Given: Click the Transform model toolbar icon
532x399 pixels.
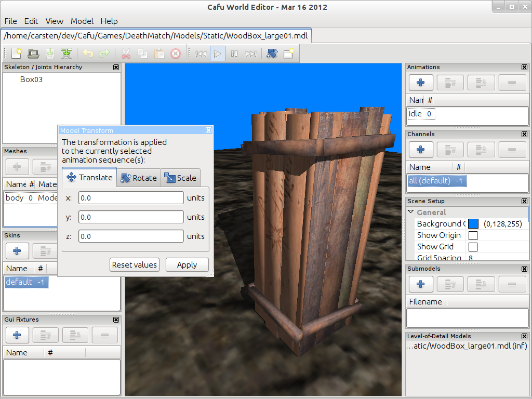Looking at the screenshot, I should 272,54.
